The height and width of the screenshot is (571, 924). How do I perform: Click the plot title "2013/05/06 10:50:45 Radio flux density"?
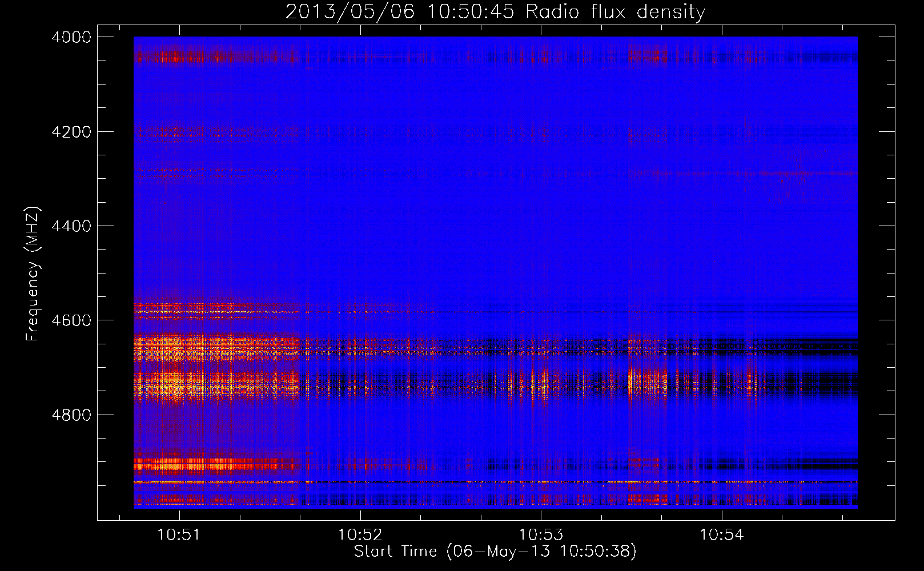pyautogui.click(x=495, y=12)
